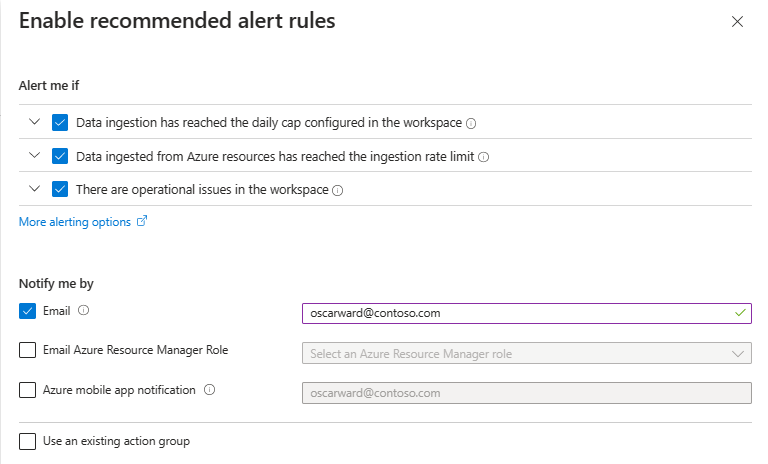Uncheck the ingestion rate limit alert
768x464 pixels.
pos(60,156)
